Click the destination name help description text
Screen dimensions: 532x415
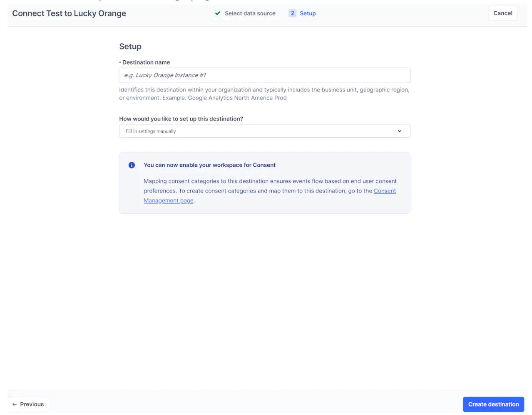[x=264, y=94]
